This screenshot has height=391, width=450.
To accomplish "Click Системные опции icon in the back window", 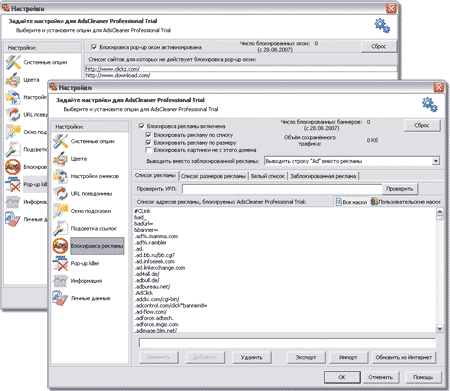I will (x=13, y=62).
